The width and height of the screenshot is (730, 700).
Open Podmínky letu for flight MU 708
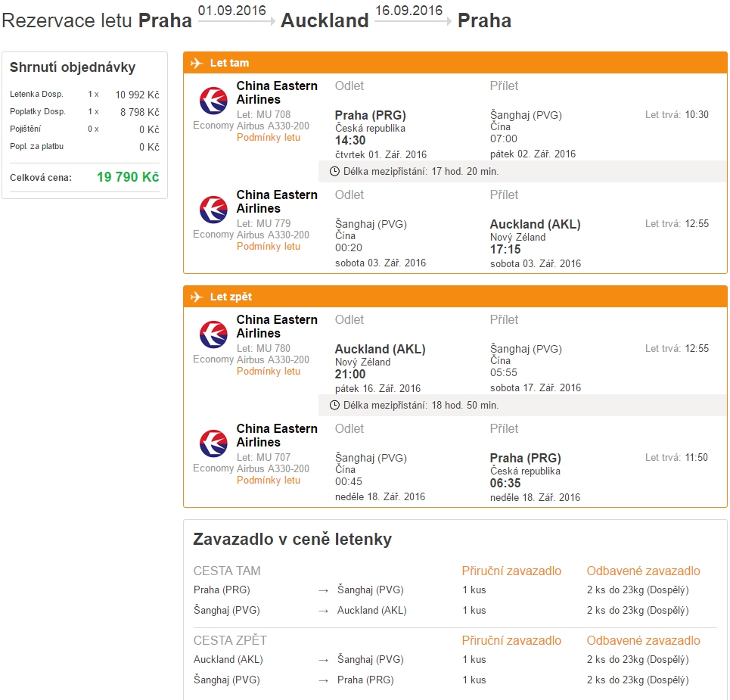268,138
